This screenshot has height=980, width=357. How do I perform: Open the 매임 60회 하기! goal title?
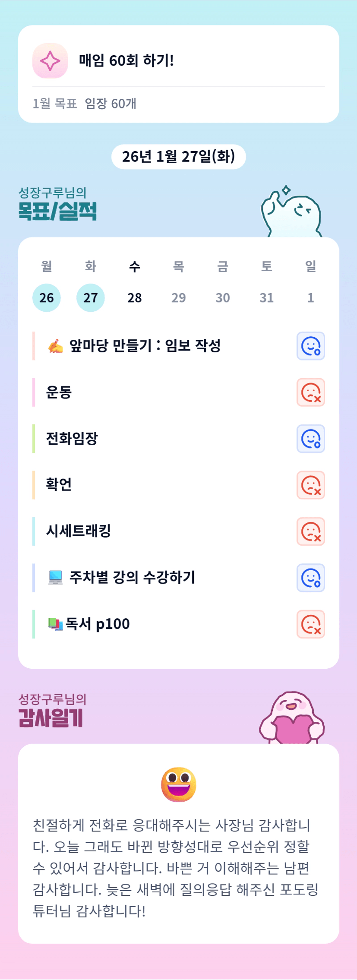(x=126, y=61)
